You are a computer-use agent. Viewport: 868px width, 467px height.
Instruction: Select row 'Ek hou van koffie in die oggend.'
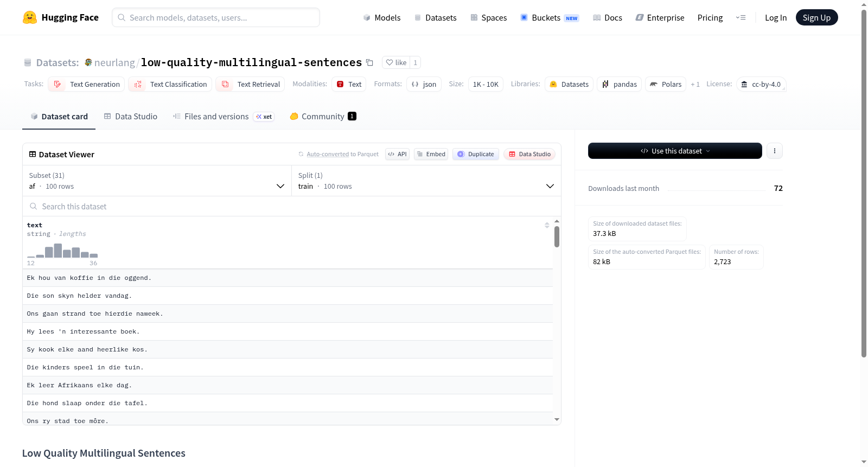tap(288, 278)
